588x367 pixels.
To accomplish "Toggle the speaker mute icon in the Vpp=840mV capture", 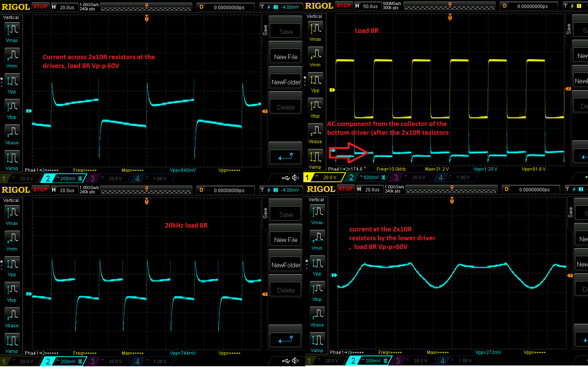I will pyautogui.click(x=296, y=178).
